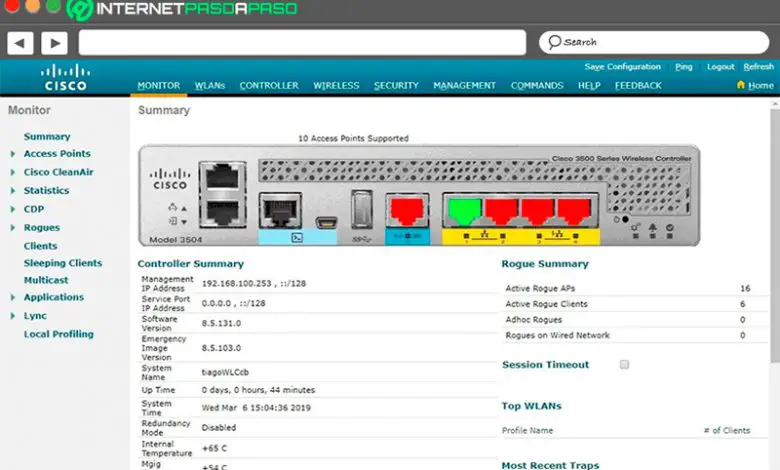The height and width of the screenshot is (470, 780).
Task: Click the Logout link
Action: [x=720, y=67]
